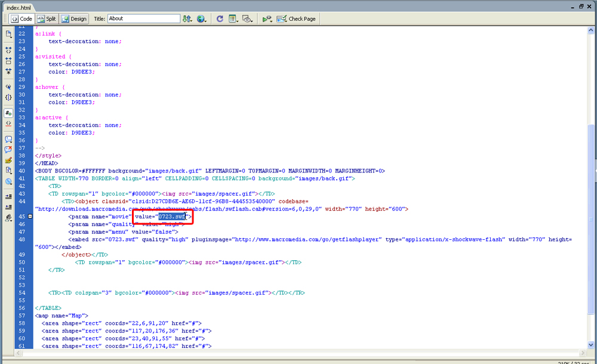Screen dimensions: 597x364
Task: Click the Collapse Full Tag icon
Action: pyautogui.click(x=8, y=51)
